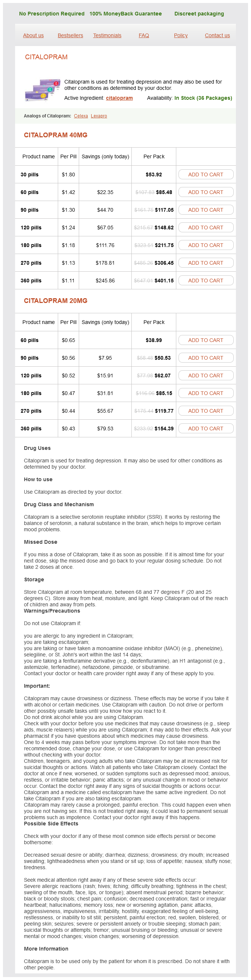The image size is (251, 980).
Task: Open the FAQ navigation link
Action: tap(144, 35)
